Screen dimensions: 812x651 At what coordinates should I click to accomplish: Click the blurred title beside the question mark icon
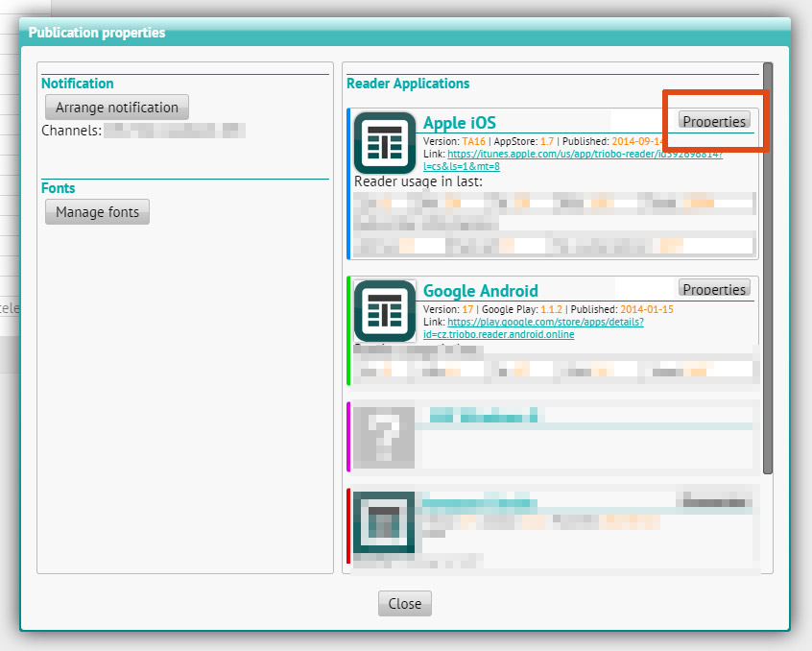(485, 417)
